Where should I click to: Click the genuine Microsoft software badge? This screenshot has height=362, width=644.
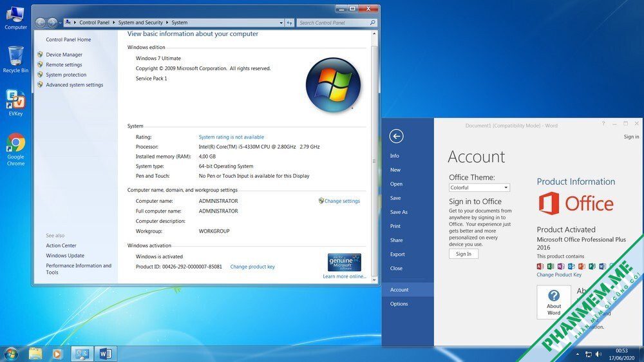[344, 262]
